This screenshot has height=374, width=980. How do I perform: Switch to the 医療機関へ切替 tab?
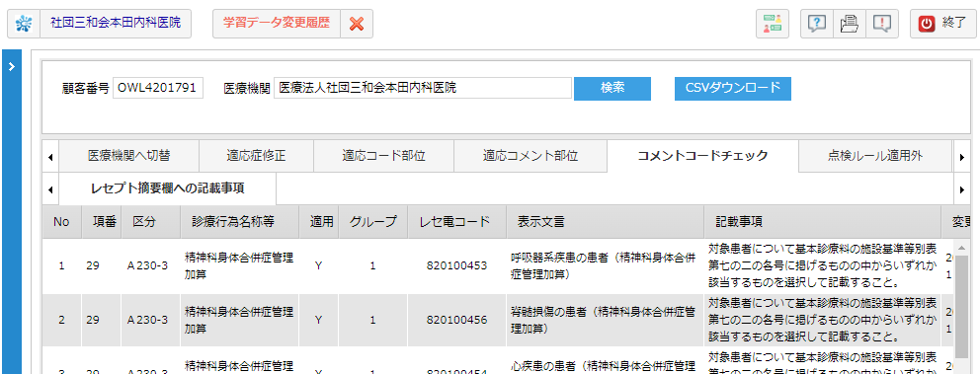[x=128, y=156]
